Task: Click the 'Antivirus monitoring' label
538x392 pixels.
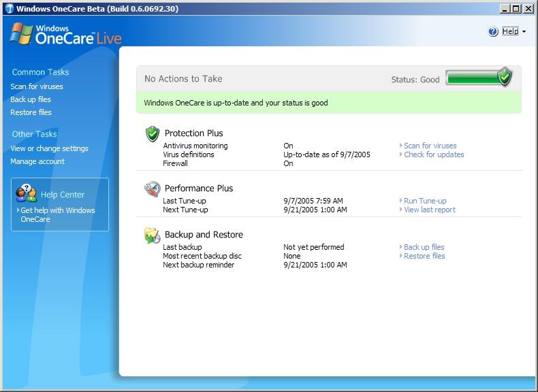Action: click(195, 146)
